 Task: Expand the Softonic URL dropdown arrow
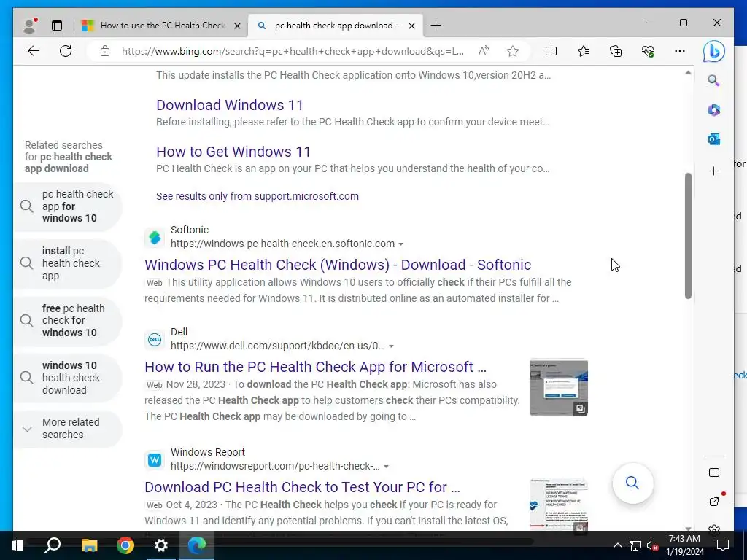tap(400, 244)
